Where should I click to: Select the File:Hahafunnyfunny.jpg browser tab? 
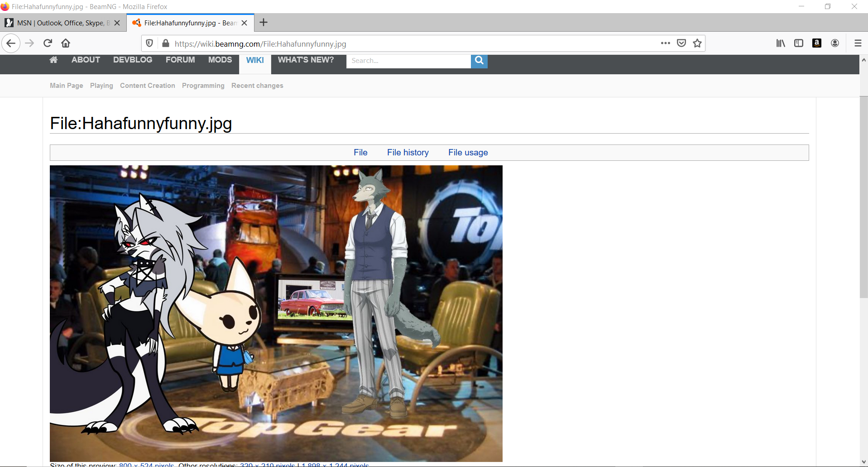[x=190, y=23]
